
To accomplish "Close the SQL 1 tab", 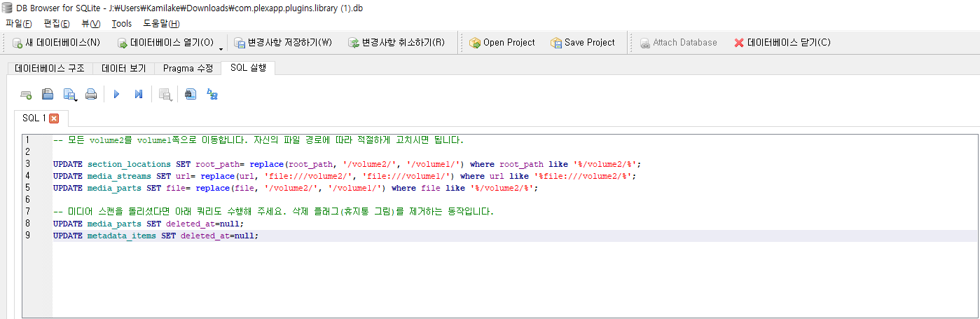I will coord(54,118).
